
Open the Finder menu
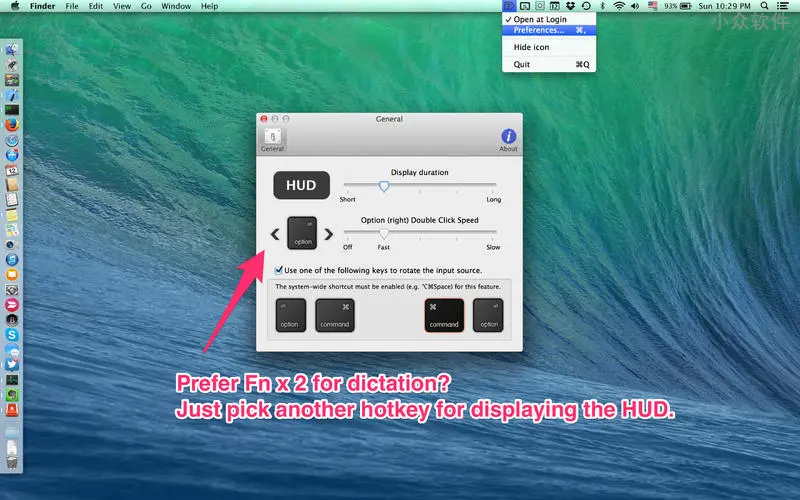pyautogui.click(x=42, y=6)
